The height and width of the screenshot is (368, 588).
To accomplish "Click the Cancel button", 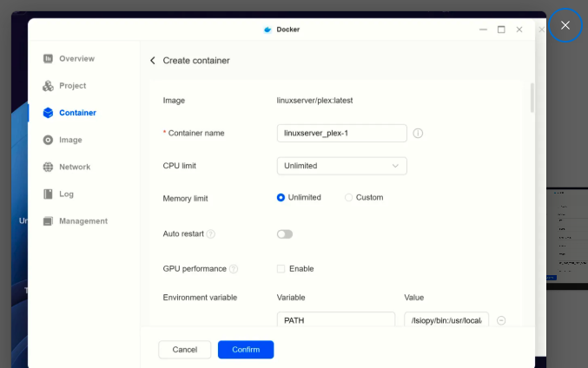I will pos(184,350).
